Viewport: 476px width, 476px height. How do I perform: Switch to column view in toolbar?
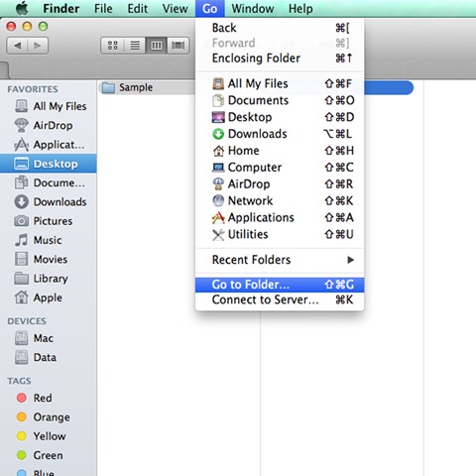[157, 46]
